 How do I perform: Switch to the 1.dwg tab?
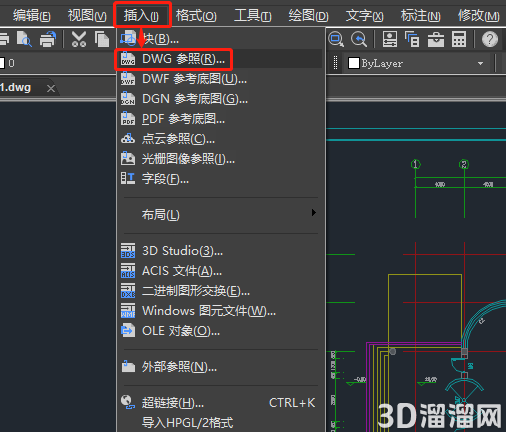[16, 88]
